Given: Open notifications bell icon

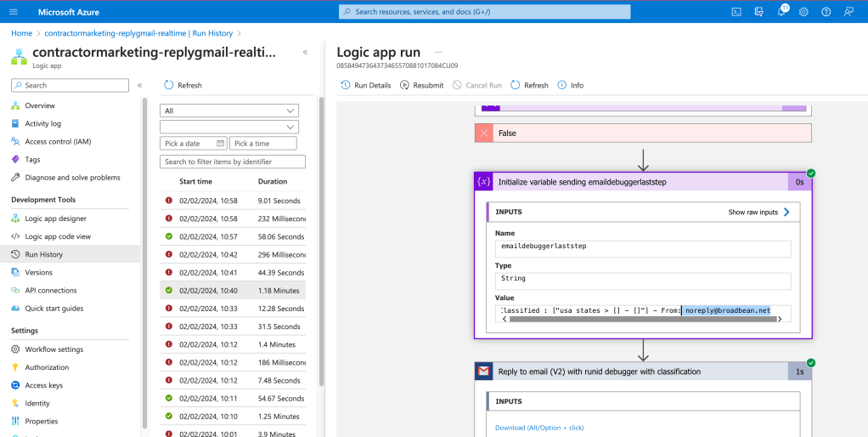Looking at the screenshot, I should tap(781, 12).
